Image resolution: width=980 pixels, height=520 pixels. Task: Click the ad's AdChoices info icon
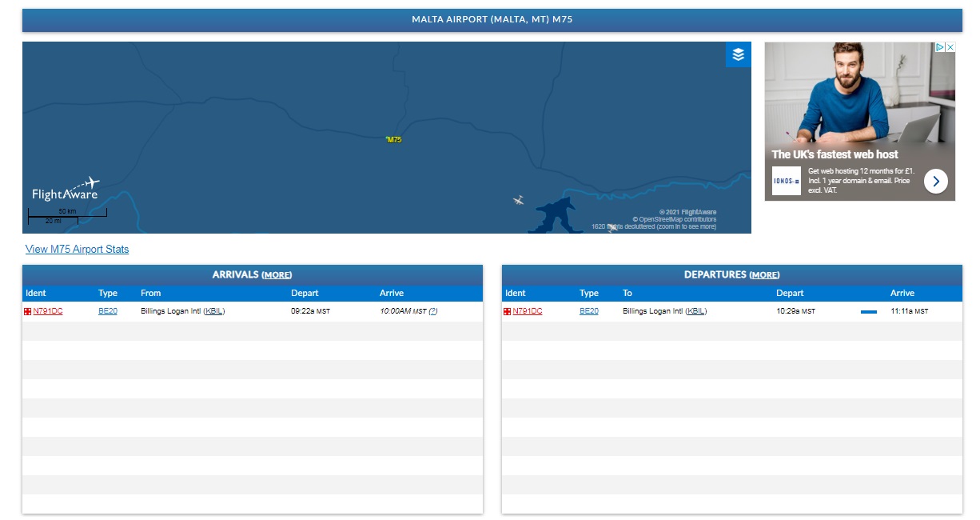[941, 47]
